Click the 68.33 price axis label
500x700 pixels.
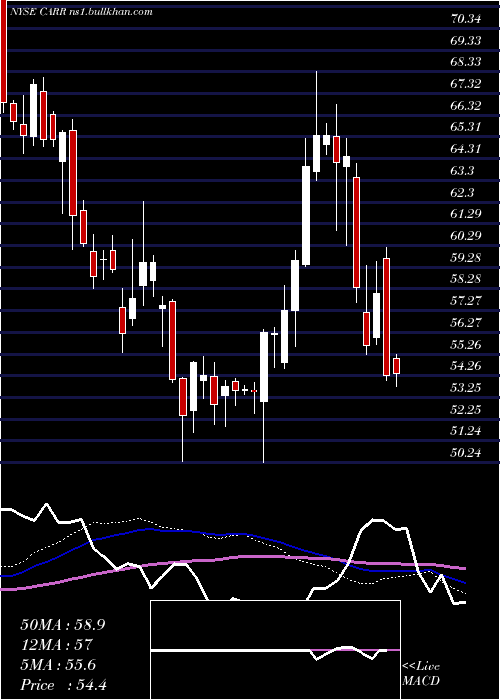[466, 62]
